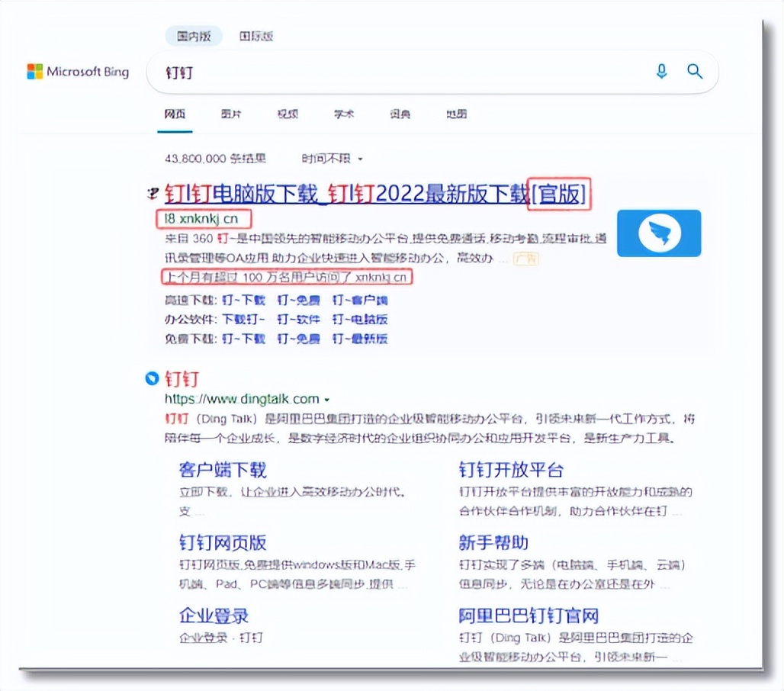
Task: Expand the chevron next to www.dingtalk.com
Action: point(327,398)
